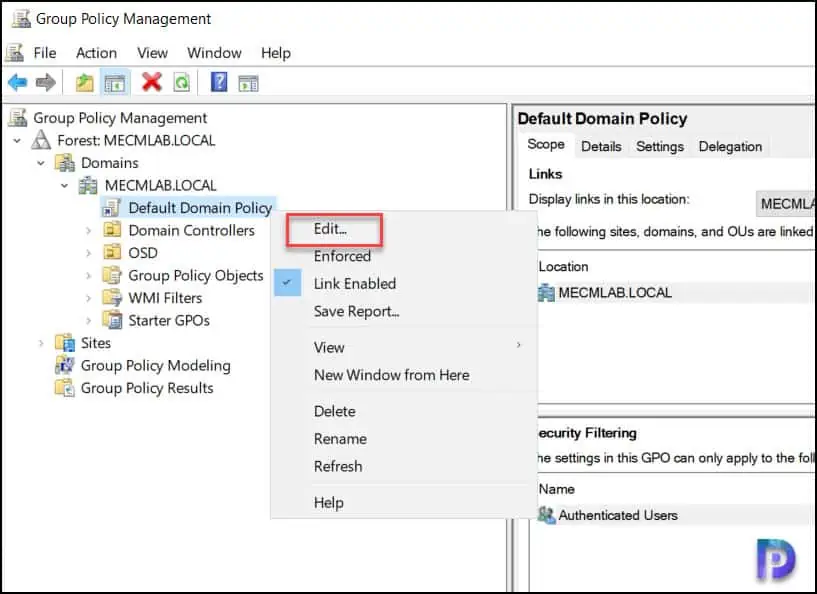Screen dimensions: 817x594
Task: Open the display links location dropdown
Action: pos(785,204)
